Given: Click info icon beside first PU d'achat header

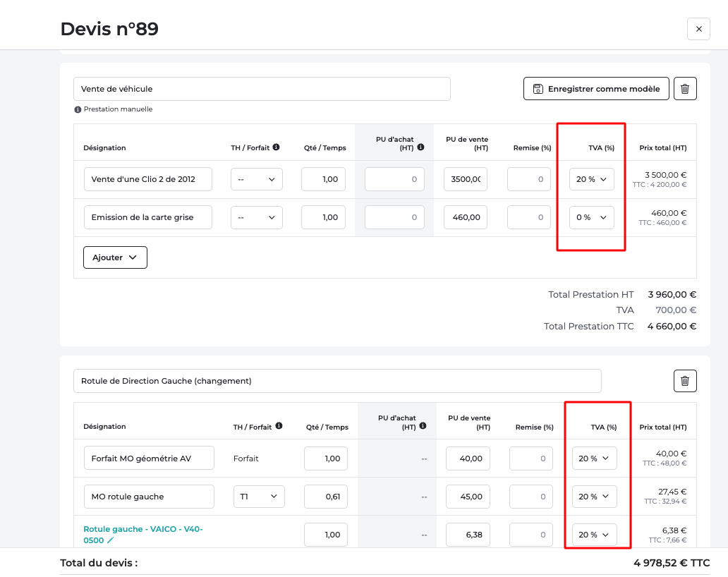Looking at the screenshot, I should point(420,147).
